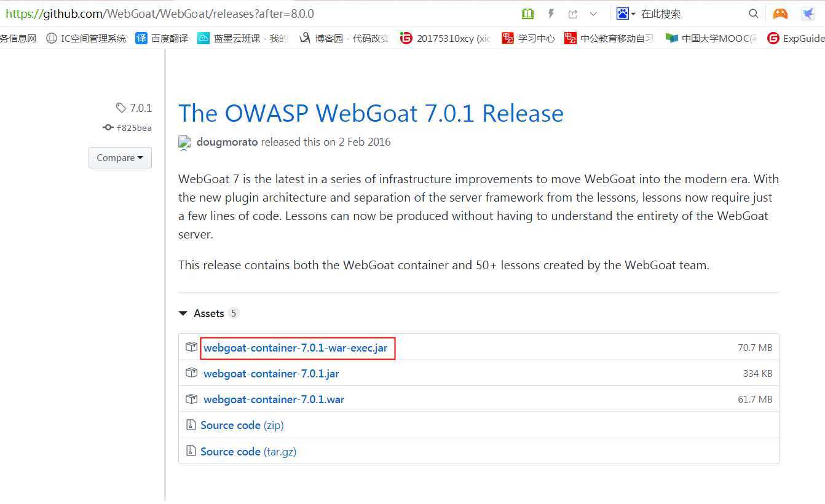Open the 百度翻译 bookmark

[162, 38]
